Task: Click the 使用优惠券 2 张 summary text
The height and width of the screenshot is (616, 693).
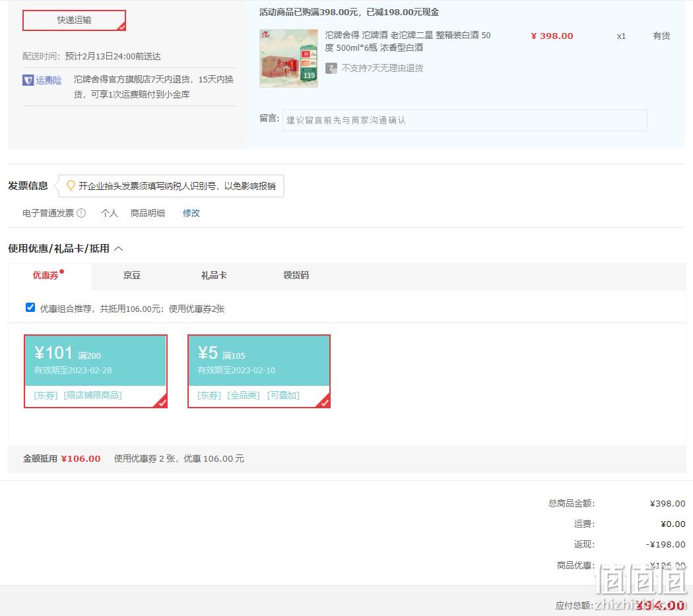Action: pyautogui.click(x=179, y=458)
